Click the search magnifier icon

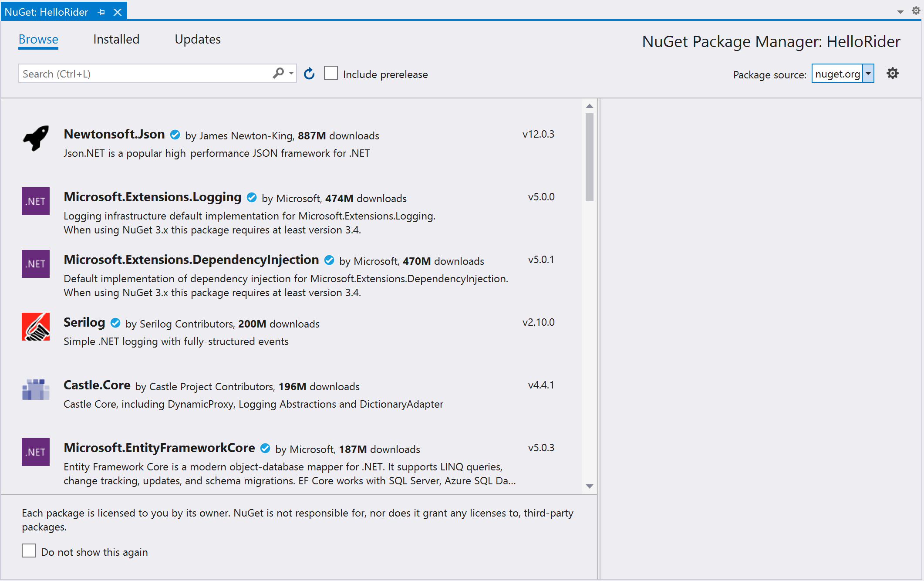tap(278, 73)
